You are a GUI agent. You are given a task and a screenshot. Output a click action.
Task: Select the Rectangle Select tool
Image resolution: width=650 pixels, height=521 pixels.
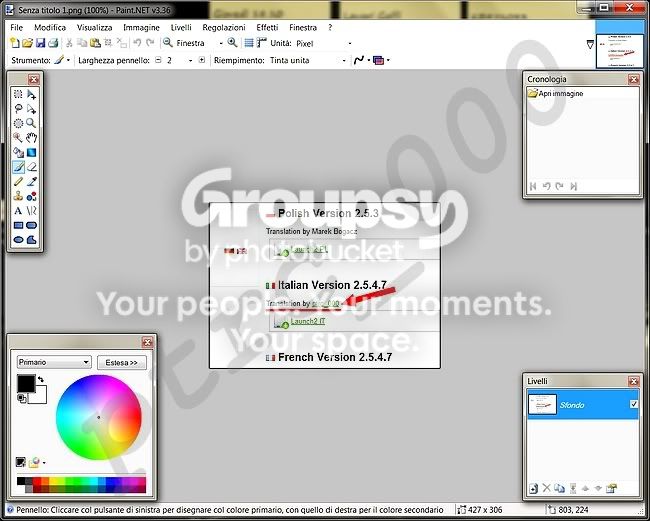18,95
